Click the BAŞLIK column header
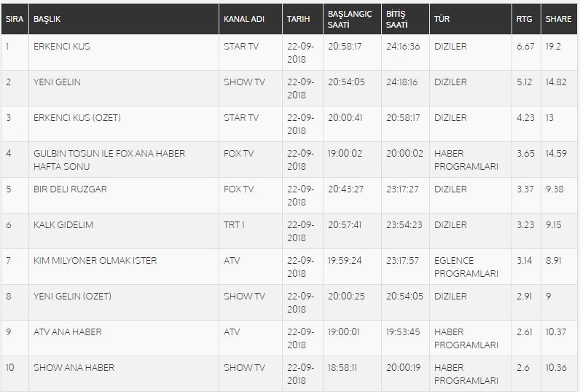 [47, 19]
